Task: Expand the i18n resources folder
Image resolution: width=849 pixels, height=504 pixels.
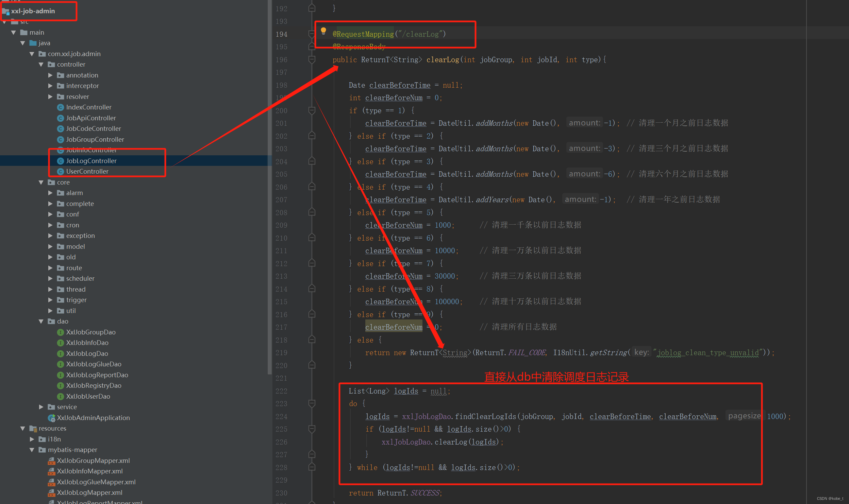Action: click(x=32, y=439)
